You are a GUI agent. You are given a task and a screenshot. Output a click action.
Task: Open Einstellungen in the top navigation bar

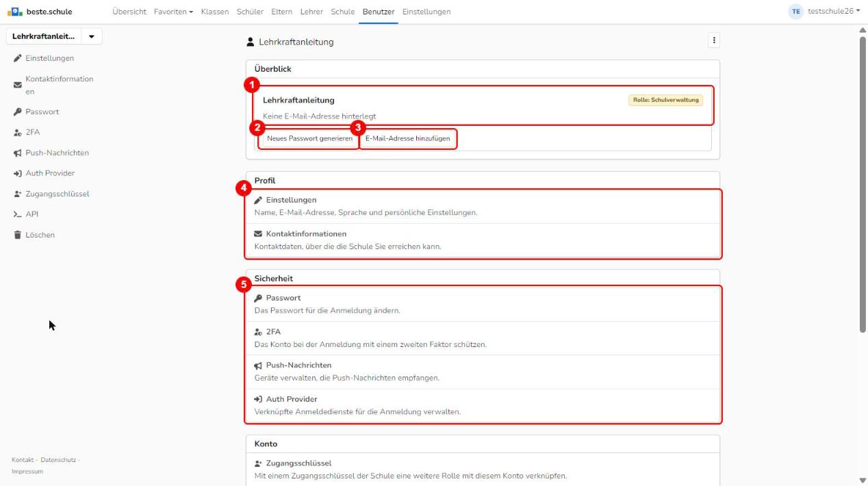(x=426, y=12)
